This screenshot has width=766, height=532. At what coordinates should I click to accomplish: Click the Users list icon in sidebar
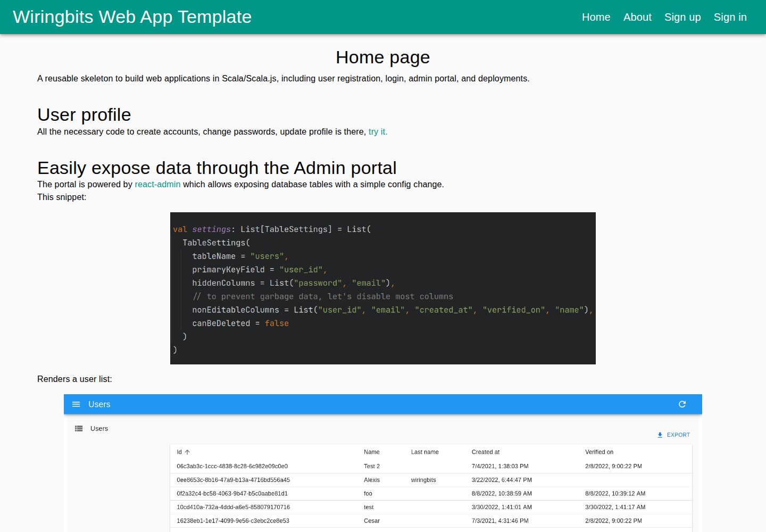[x=79, y=428]
